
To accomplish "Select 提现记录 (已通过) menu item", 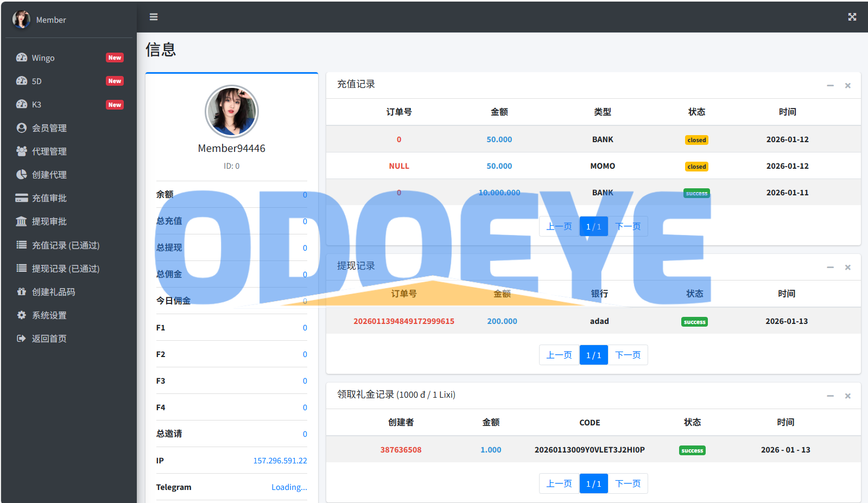I will coord(65,269).
